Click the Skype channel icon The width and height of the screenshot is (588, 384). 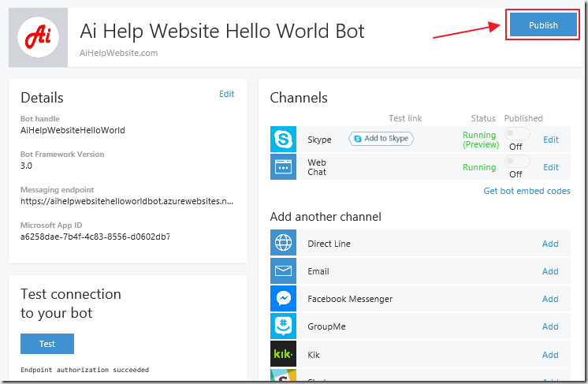283,139
